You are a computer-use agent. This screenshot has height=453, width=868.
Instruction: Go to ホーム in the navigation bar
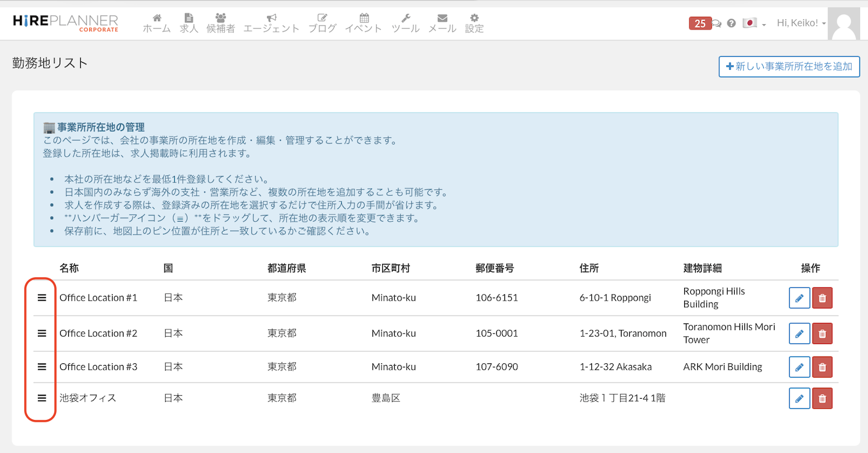pos(157,23)
